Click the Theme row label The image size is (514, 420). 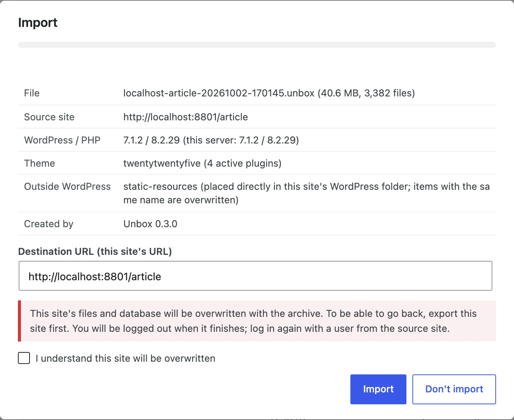coord(40,163)
